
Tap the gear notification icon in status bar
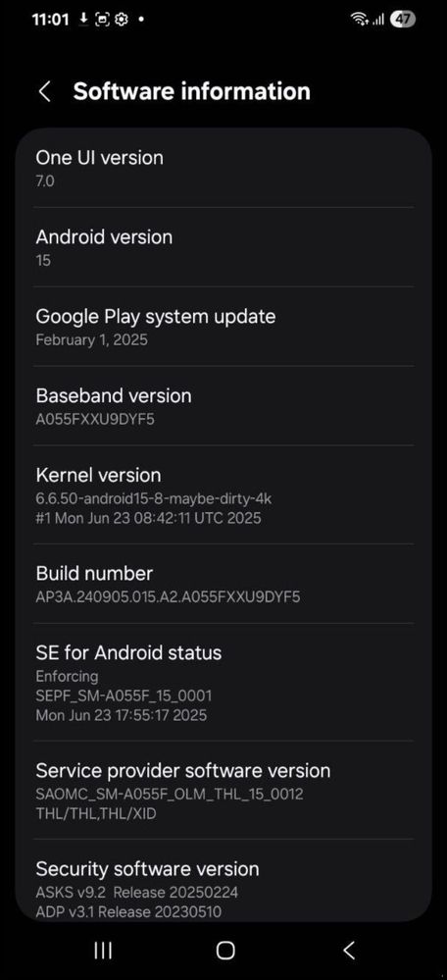click(x=122, y=20)
